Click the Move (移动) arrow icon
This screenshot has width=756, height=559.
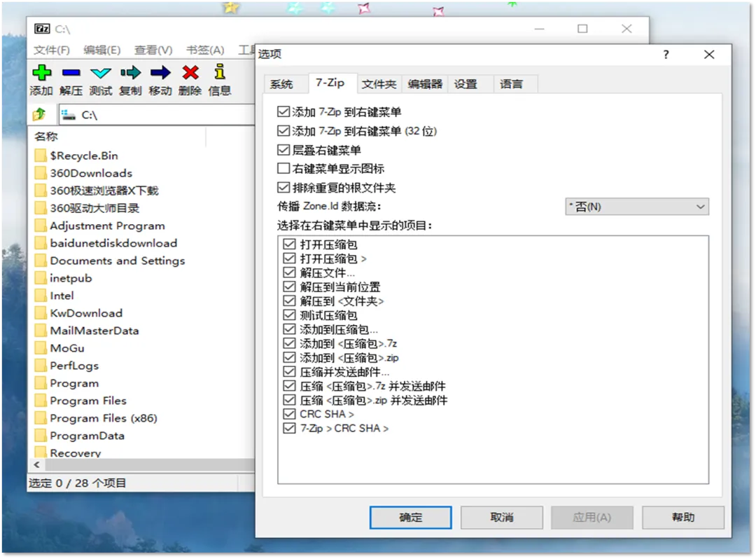click(x=160, y=73)
